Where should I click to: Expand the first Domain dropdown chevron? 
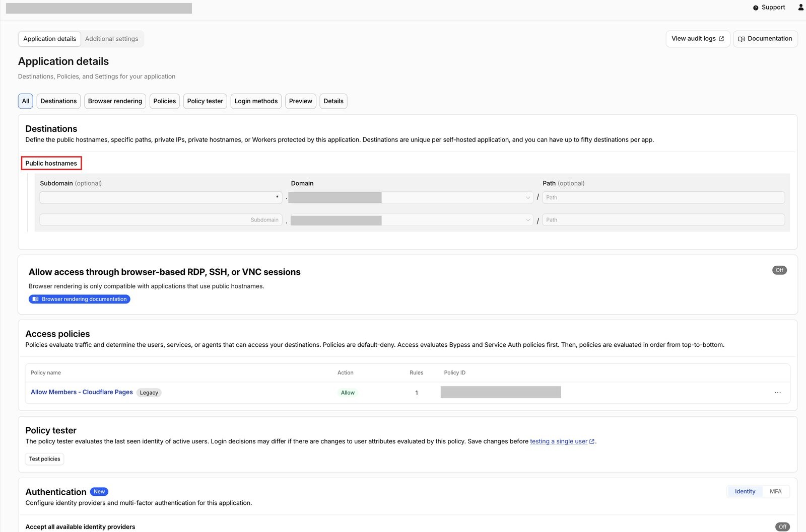[x=528, y=198]
